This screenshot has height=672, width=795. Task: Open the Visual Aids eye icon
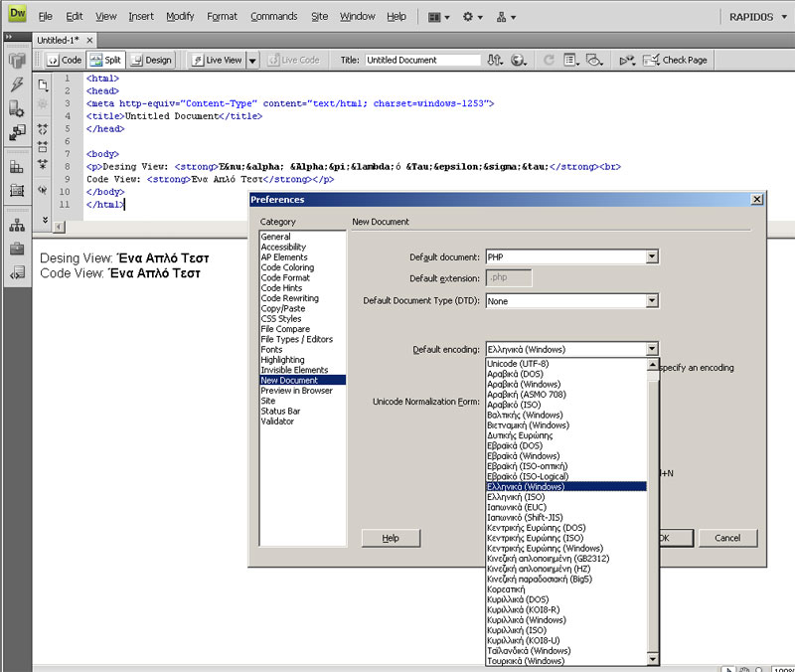[x=594, y=61]
